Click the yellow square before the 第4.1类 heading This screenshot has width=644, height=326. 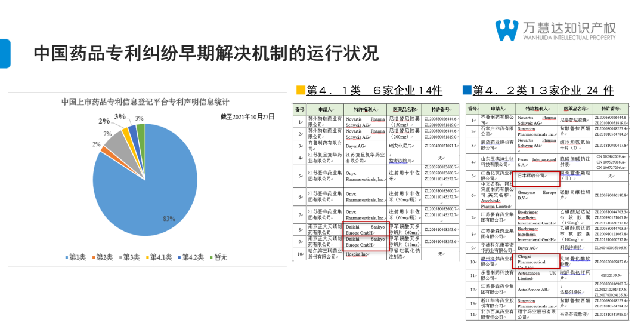point(301,90)
